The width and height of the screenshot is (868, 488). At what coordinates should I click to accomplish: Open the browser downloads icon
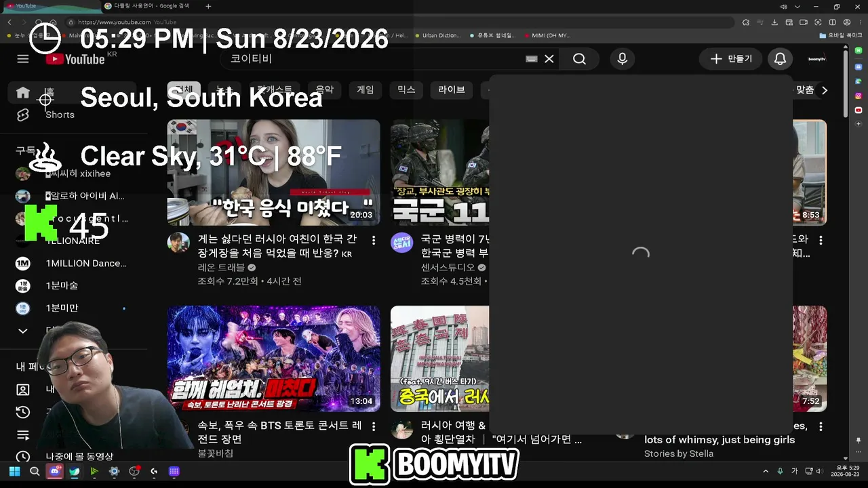775,22
